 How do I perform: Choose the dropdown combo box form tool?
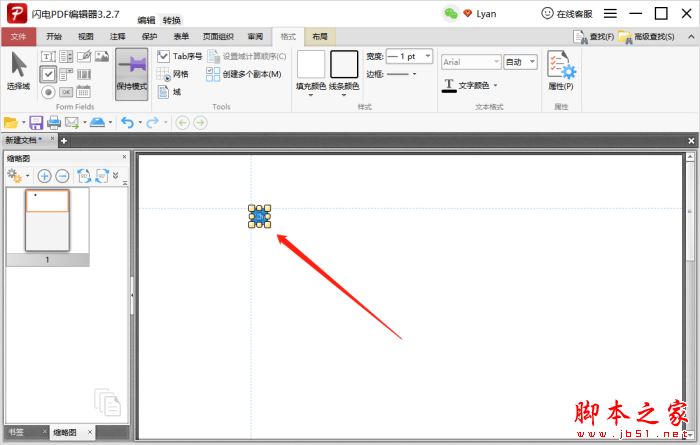tap(66, 74)
